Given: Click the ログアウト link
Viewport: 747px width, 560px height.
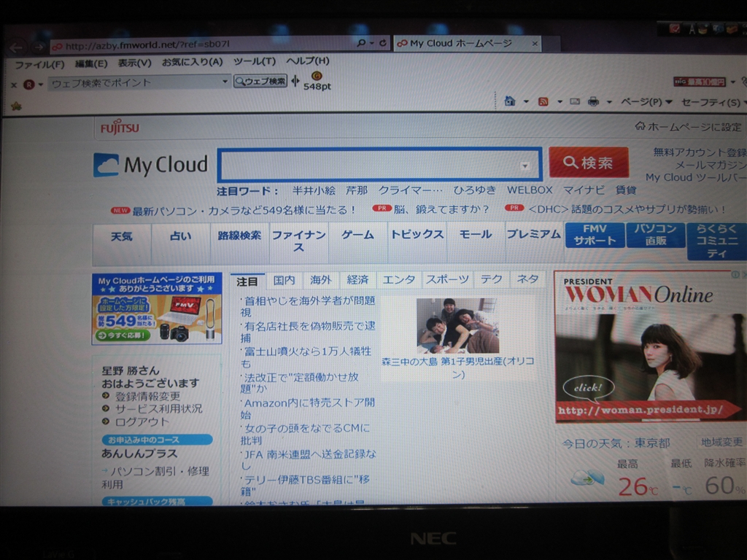Looking at the screenshot, I should tap(142, 422).
